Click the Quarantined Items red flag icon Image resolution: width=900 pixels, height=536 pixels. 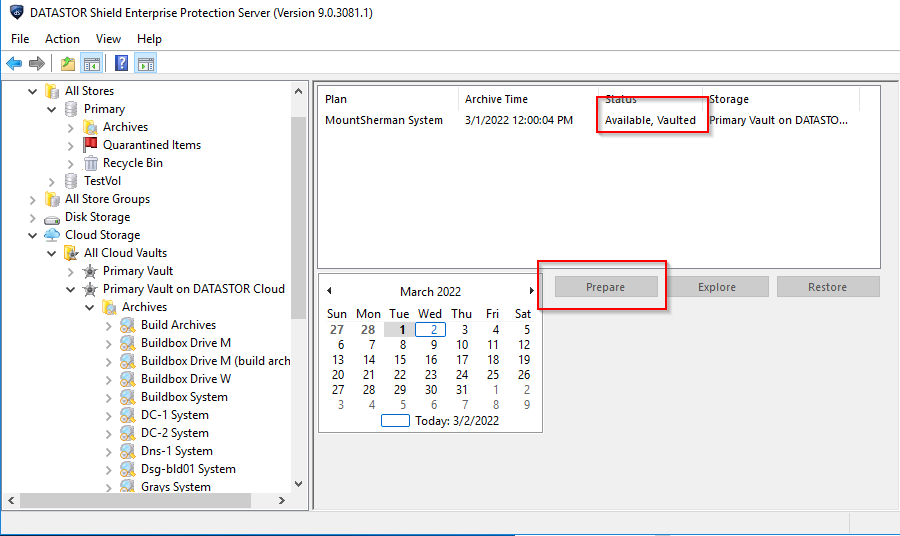(90, 145)
